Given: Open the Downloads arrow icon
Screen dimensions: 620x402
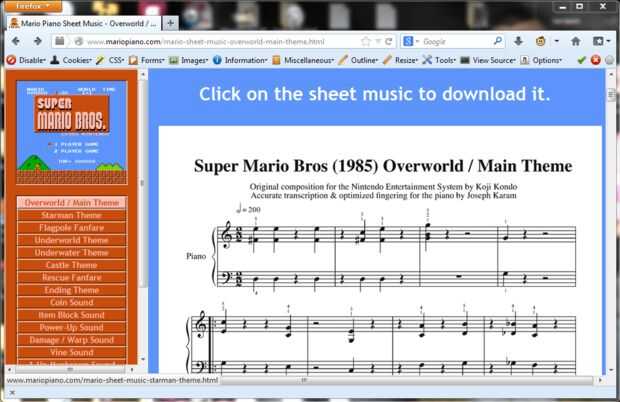Looking at the screenshot, I should [518, 41].
